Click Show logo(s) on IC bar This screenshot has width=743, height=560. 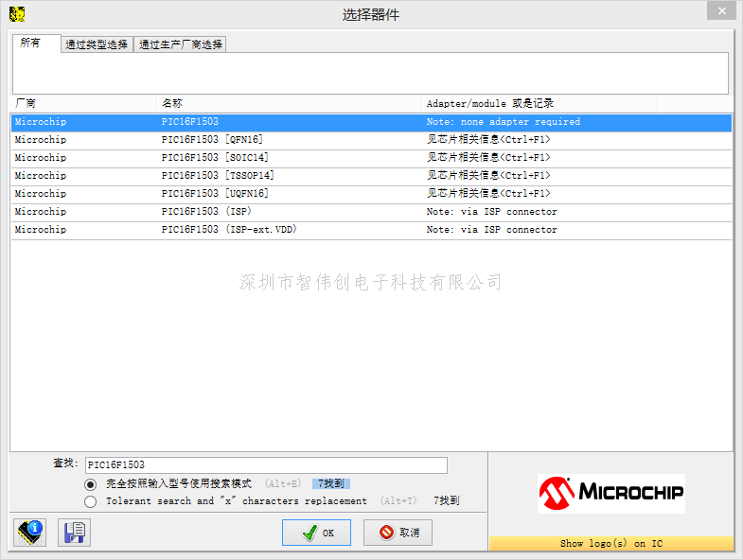coord(611,543)
